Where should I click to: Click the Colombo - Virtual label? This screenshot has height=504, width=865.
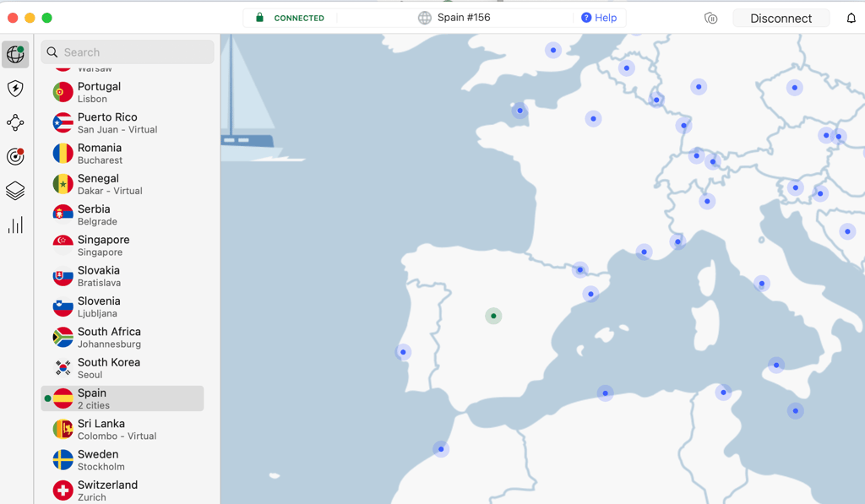(x=117, y=436)
